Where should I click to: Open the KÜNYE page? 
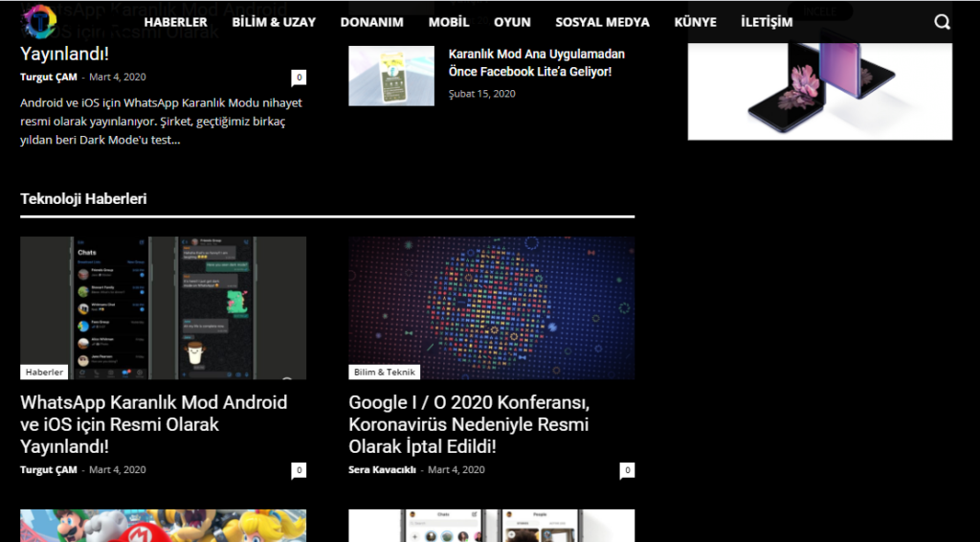tap(695, 22)
